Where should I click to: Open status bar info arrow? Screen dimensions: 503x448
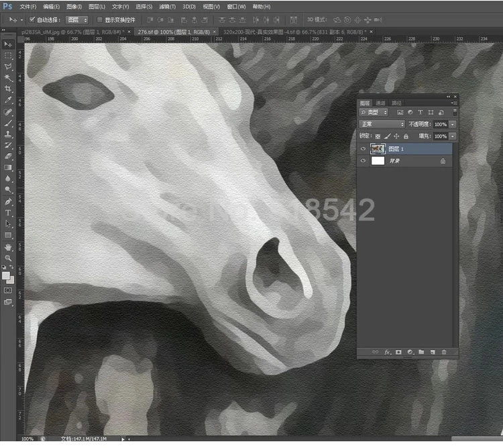(123, 439)
